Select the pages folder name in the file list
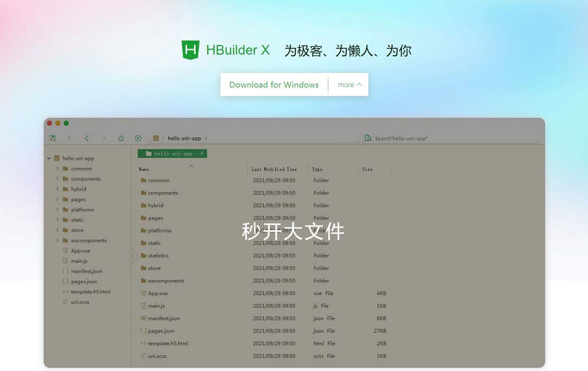 (x=155, y=218)
